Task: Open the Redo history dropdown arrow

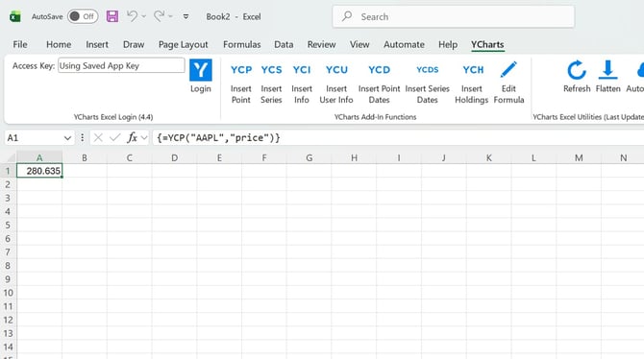Action: tap(170, 16)
